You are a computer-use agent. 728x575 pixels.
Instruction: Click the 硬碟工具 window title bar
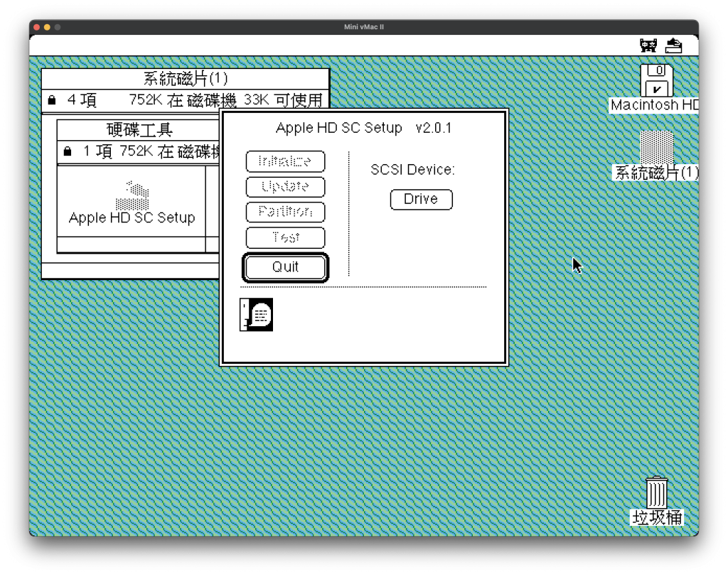click(x=139, y=130)
